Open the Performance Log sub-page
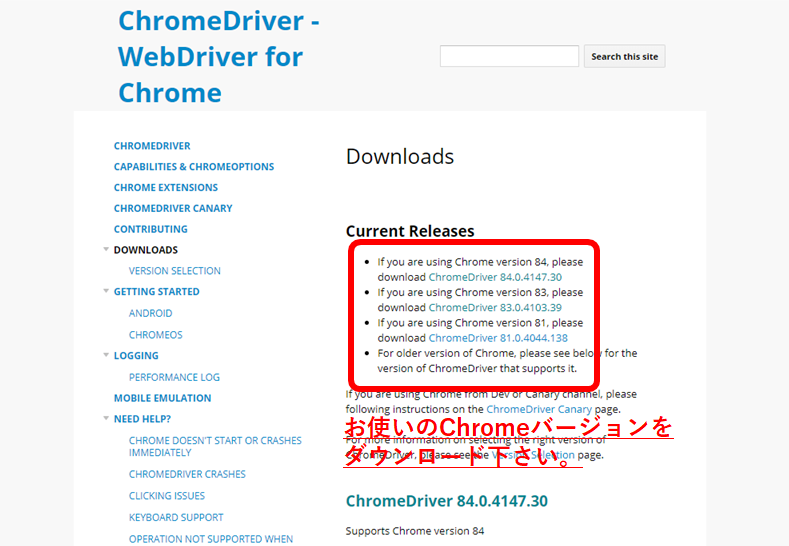789x546 pixels. (x=174, y=377)
